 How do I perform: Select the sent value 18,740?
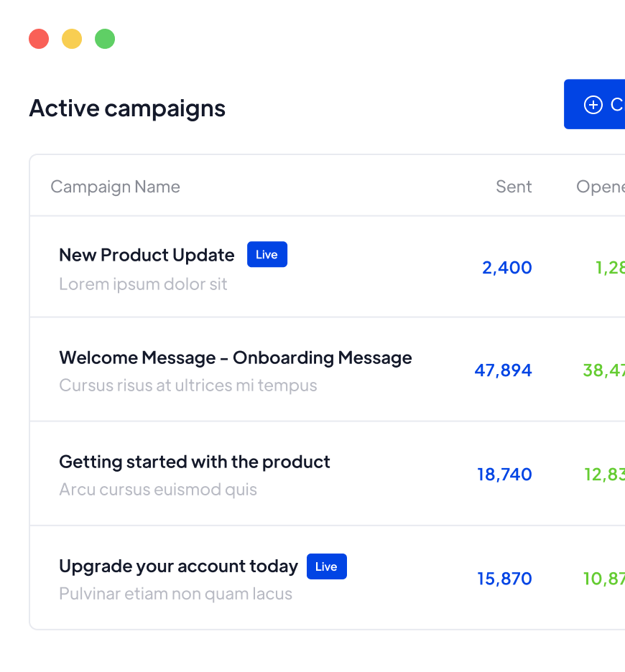pyautogui.click(x=504, y=475)
